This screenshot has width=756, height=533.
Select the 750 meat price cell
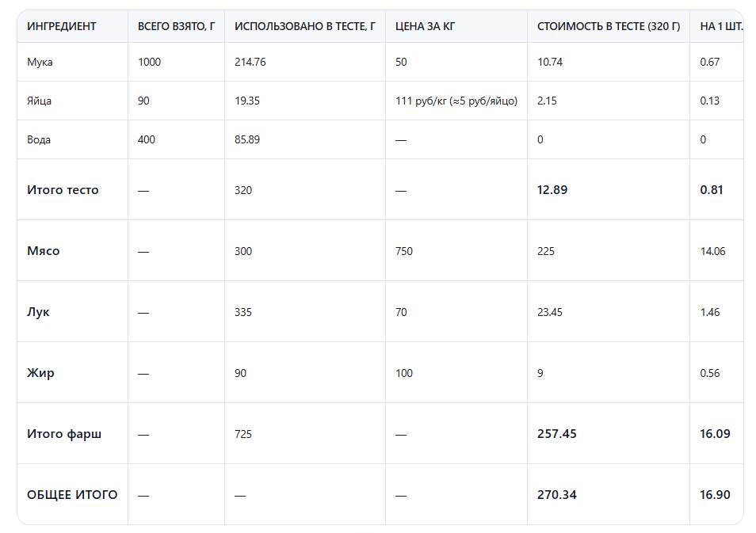[404, 251]
